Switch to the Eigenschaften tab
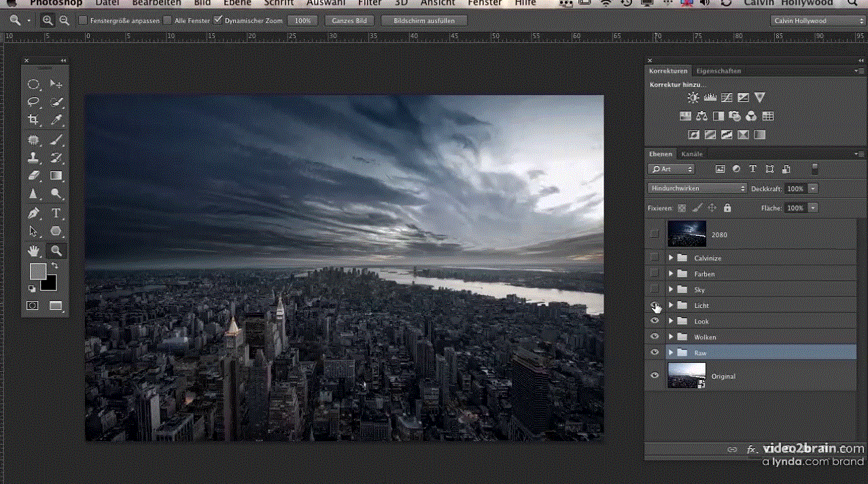The image size is (868, 484). [x=718, y=71]
